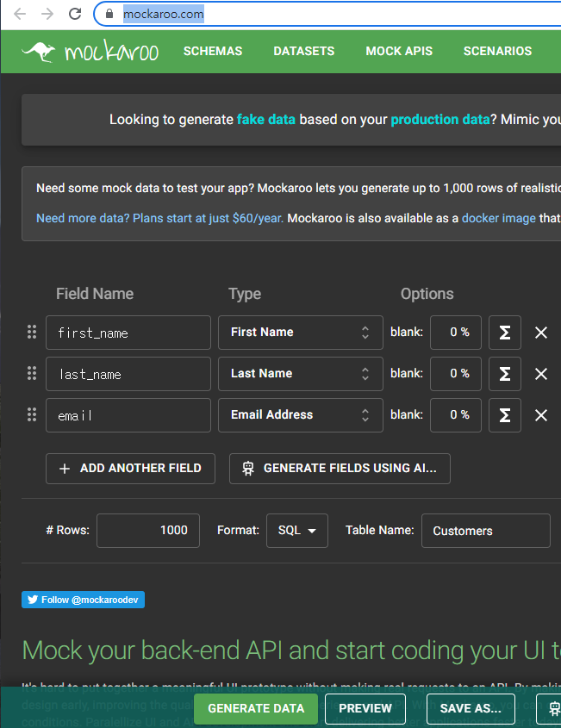Click the # Rows input showing 1000
Viewport: 561px width, 728px height.
pos(148,531)
